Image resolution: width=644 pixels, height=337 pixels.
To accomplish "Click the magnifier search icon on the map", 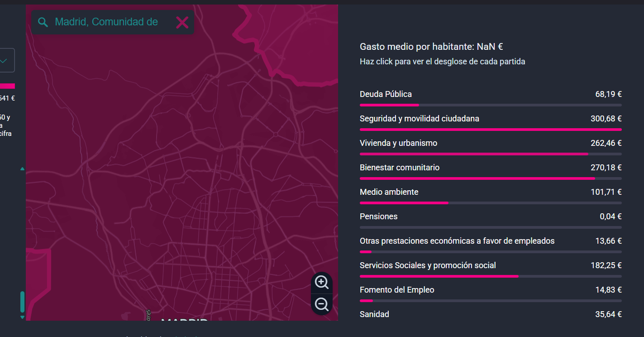I will [x=43, y=22].
